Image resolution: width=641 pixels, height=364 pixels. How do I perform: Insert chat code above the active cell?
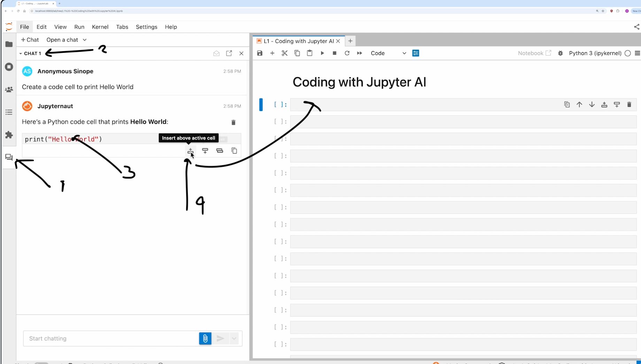click(x=191, y=151)
